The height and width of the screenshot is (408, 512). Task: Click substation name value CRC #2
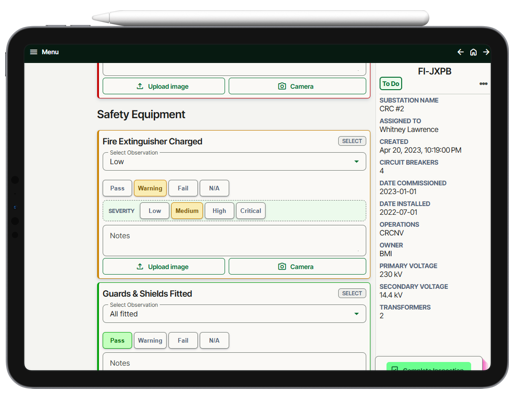tap(392, 109)
